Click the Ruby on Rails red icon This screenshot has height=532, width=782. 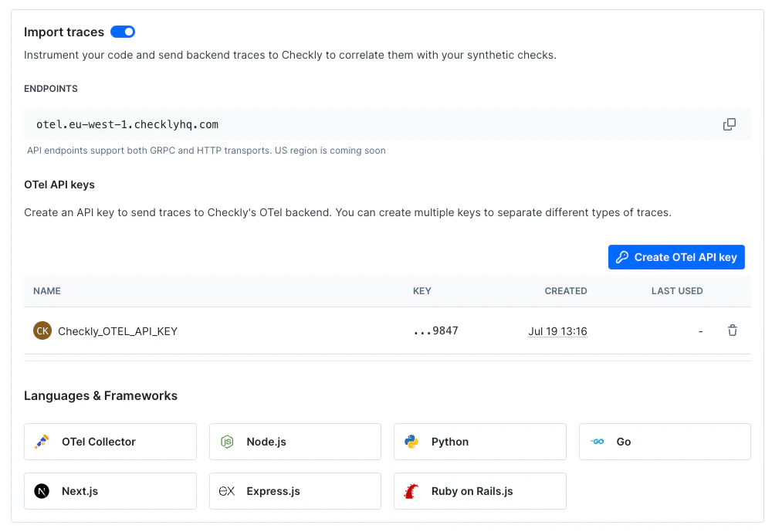[411, 491]
